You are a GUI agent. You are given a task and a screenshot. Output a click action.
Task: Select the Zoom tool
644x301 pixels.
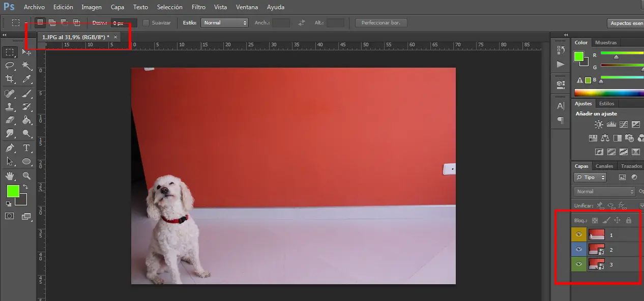click(x=26, y=176)
